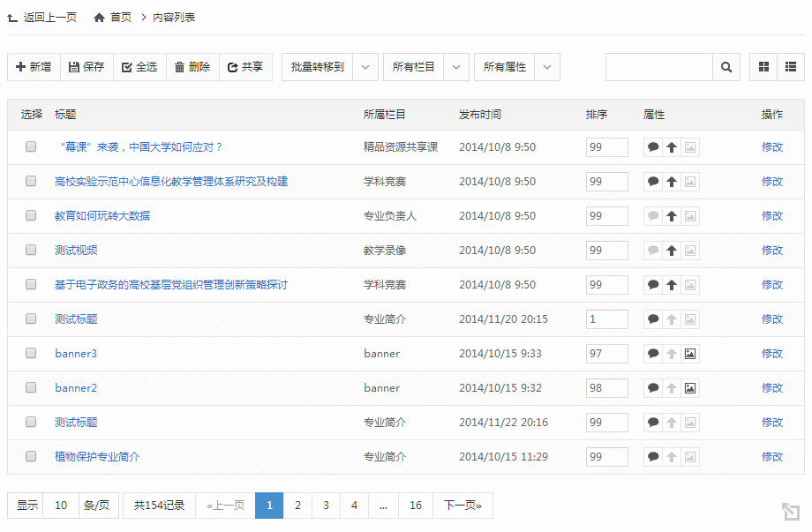Open the 所有栏目 dropdown
Image resolution: width=812 pixels, height=532 pixels.
456,67
